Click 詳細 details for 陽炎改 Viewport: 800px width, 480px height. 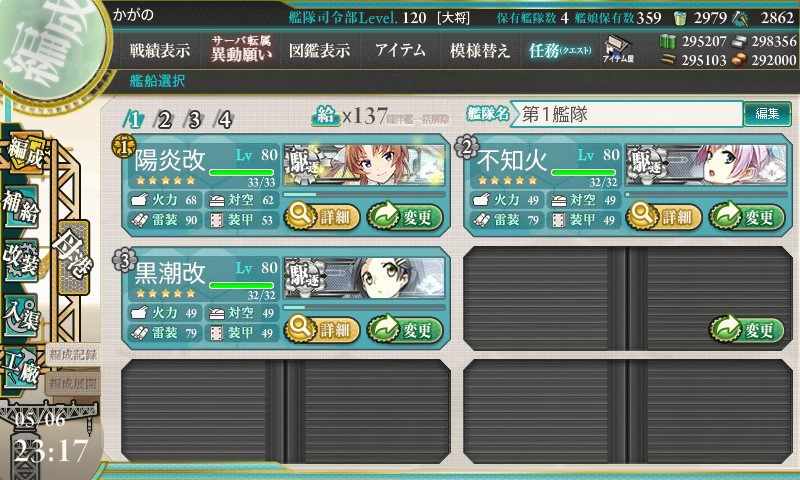322,216
